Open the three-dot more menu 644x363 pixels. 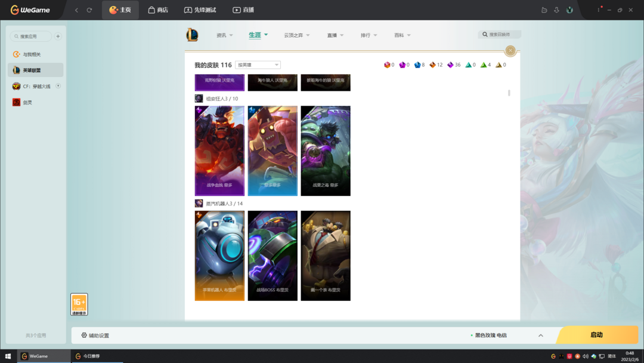599,10
